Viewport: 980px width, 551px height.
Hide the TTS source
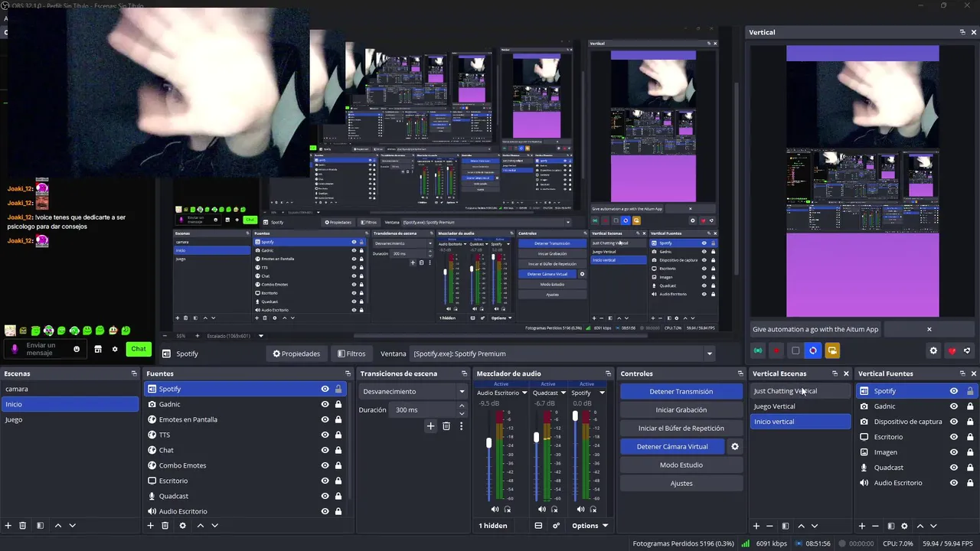(325, 435)
